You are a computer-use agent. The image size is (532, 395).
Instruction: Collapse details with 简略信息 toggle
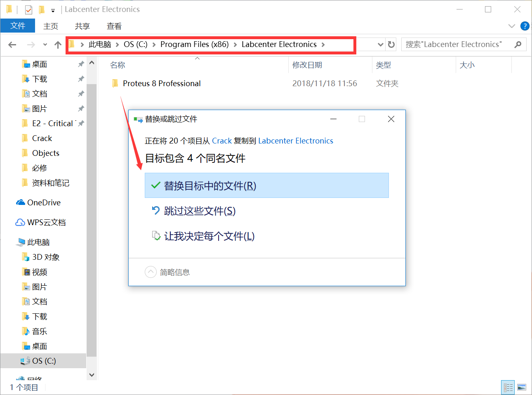pos(167,272)
